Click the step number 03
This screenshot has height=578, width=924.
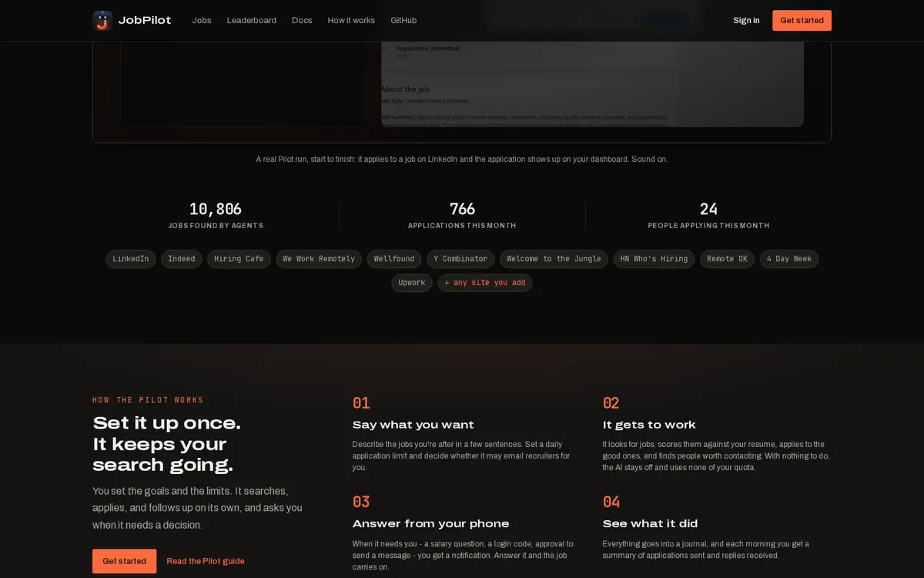coord(361,502)
